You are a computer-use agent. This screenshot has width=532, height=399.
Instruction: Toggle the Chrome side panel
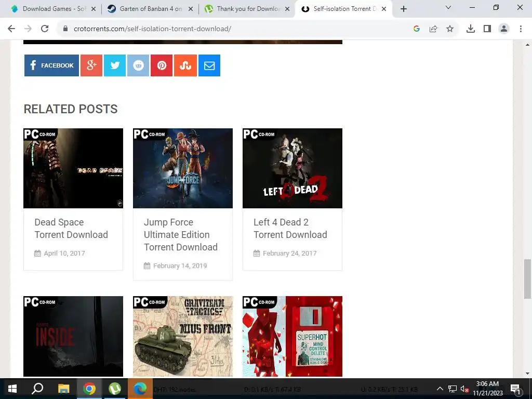point(487,29)
